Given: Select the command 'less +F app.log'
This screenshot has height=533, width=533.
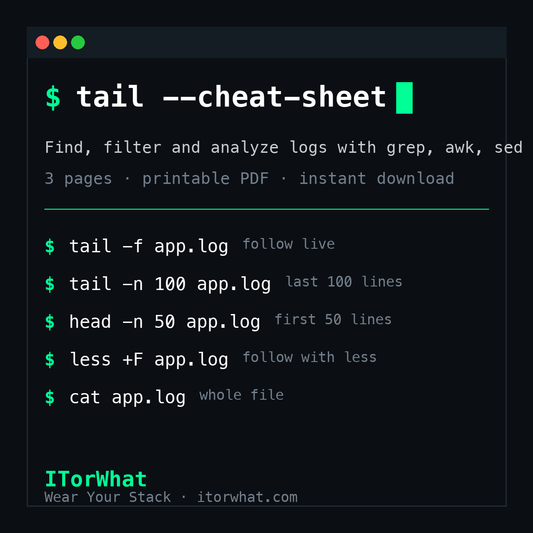Looking at the screenshot, I should 149,360.
